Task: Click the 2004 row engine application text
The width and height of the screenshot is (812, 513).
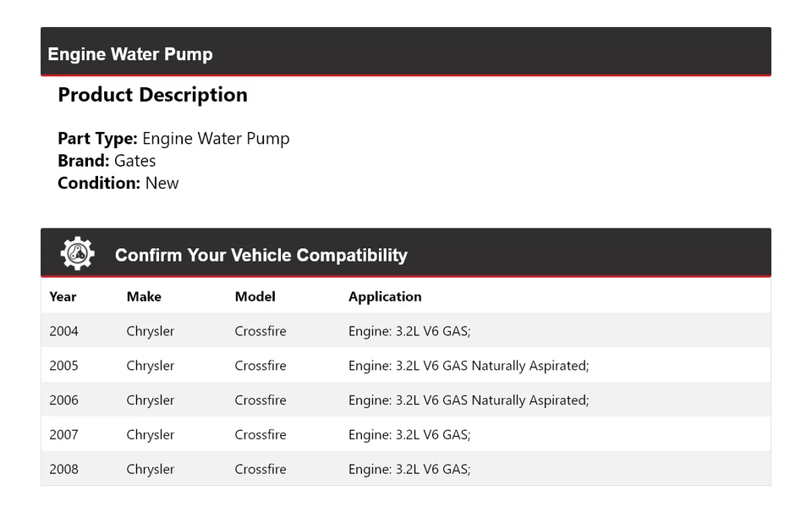Action: 409,331
